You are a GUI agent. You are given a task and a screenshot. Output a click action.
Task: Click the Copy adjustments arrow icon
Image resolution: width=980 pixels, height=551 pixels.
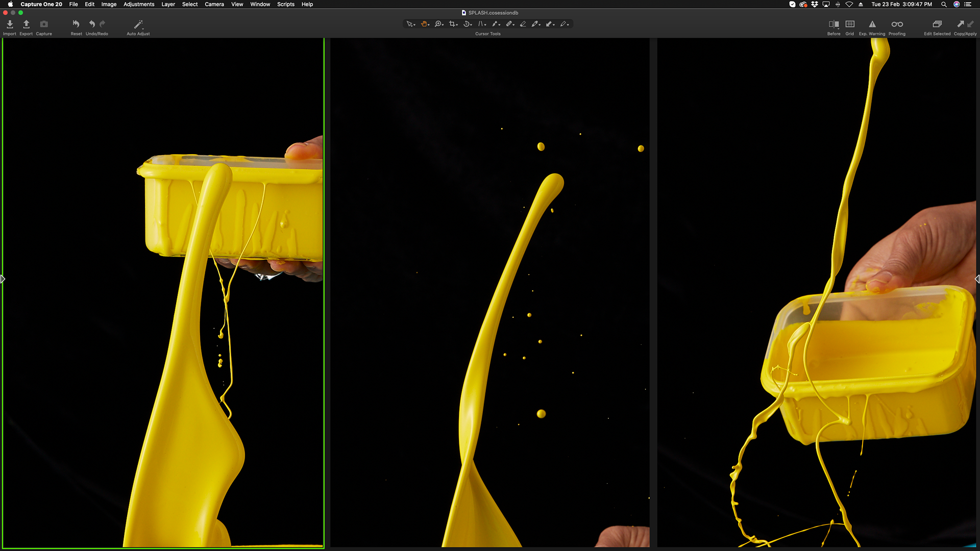960,24
